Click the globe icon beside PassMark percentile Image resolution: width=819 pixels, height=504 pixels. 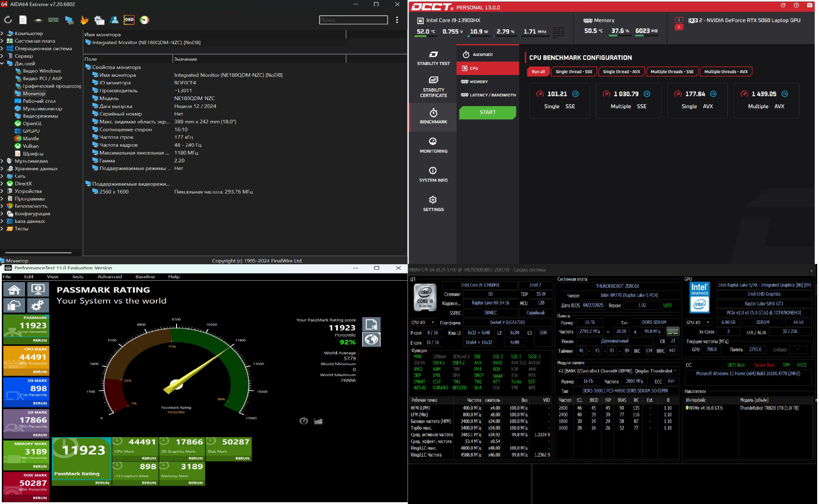[371, 339]
